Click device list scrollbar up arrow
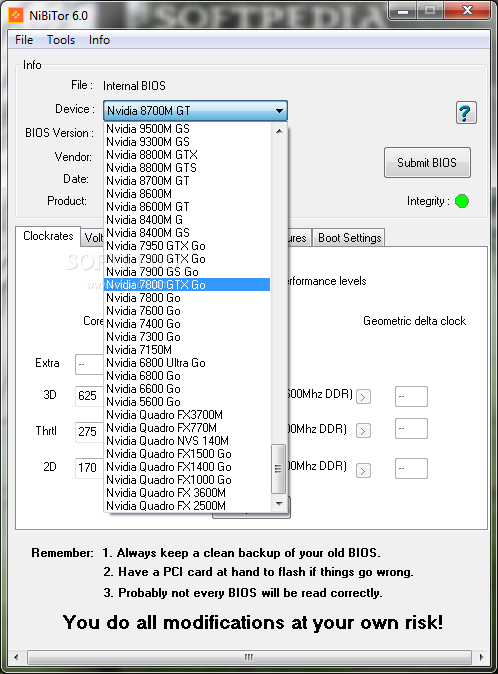Screen dimensions: 498x674 point(279,131)
